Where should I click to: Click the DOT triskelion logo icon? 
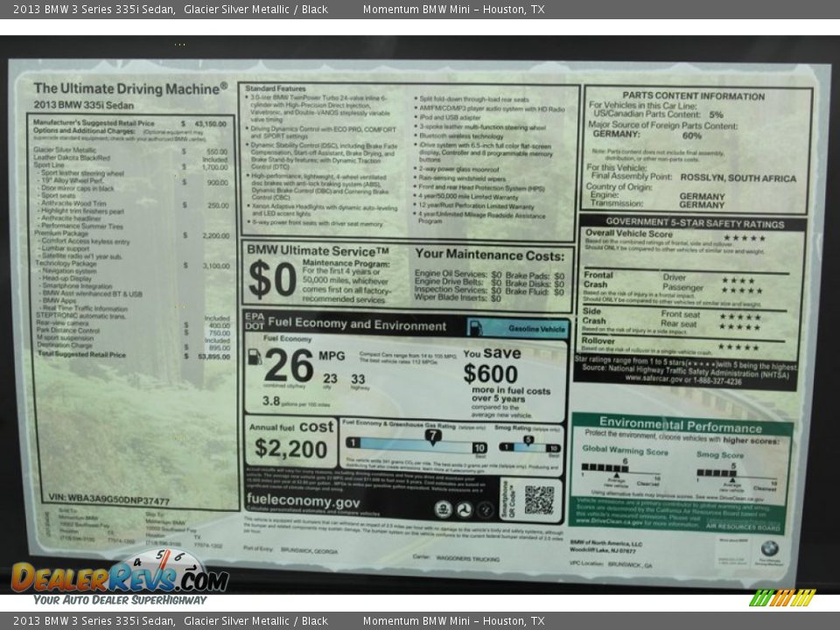[x=465, y=509]
